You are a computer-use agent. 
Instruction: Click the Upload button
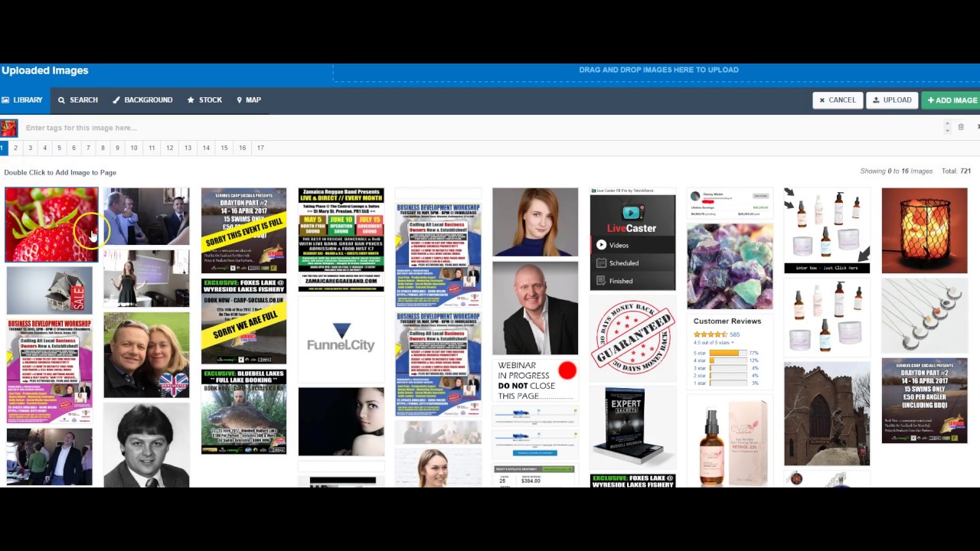tap(892, 100)
